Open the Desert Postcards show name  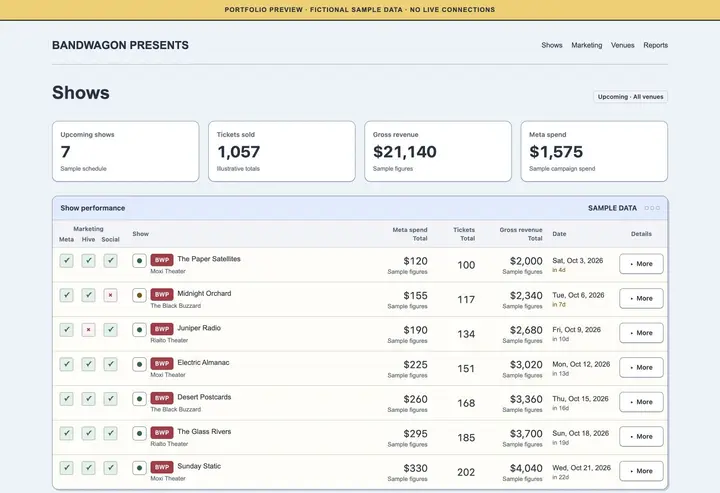[204, 397]
